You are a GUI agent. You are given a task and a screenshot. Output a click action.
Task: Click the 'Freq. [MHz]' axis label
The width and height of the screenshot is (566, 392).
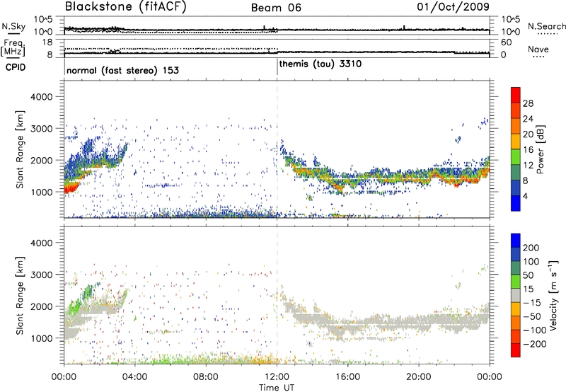click(x=13, y=48)
